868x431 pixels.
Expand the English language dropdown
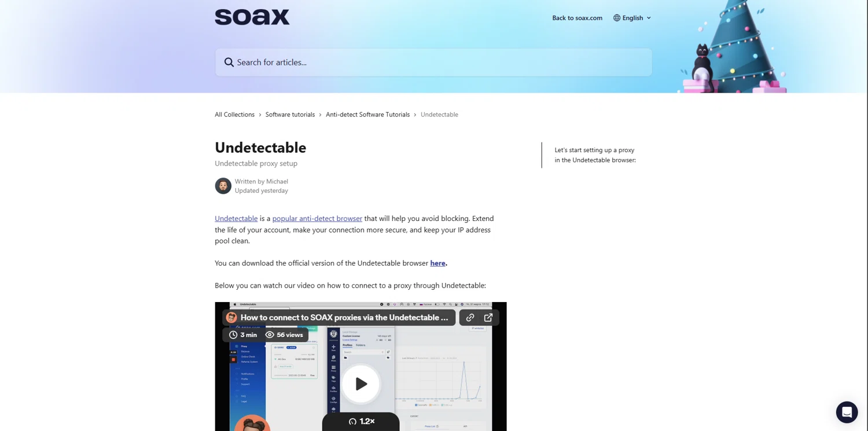[632, 18]
